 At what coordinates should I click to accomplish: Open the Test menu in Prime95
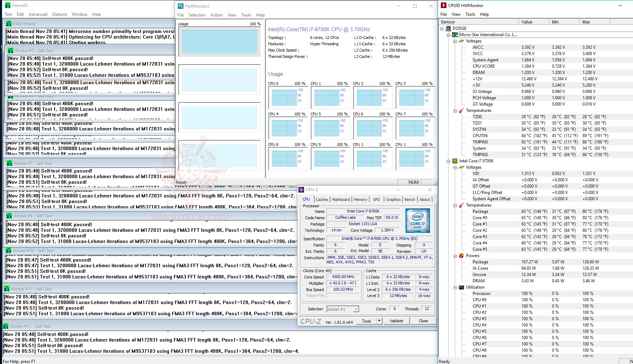(x=8, y=14)
